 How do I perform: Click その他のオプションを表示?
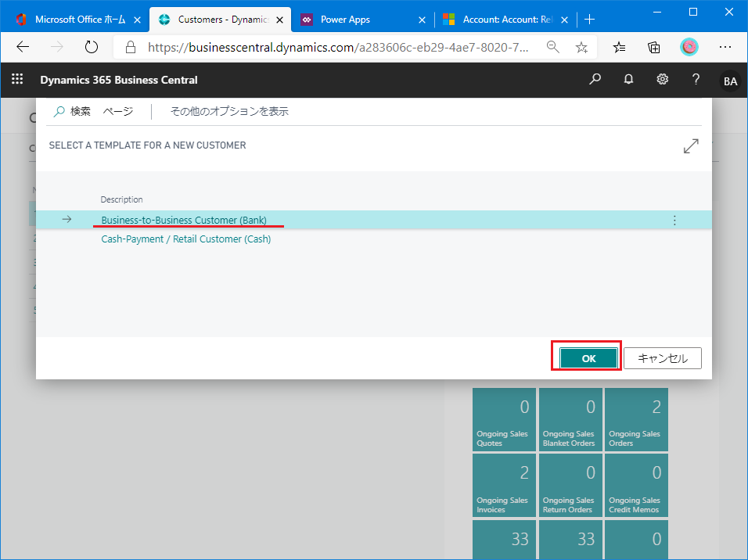coord(229,112)
